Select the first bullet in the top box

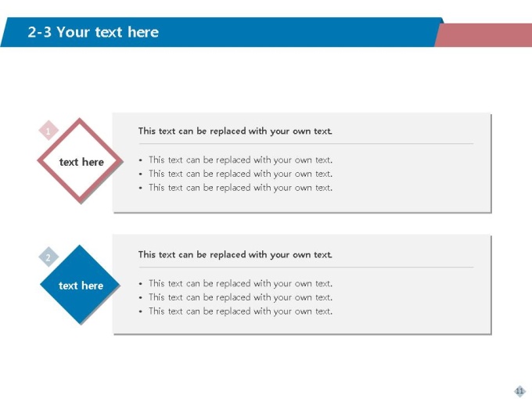point(240,160)
